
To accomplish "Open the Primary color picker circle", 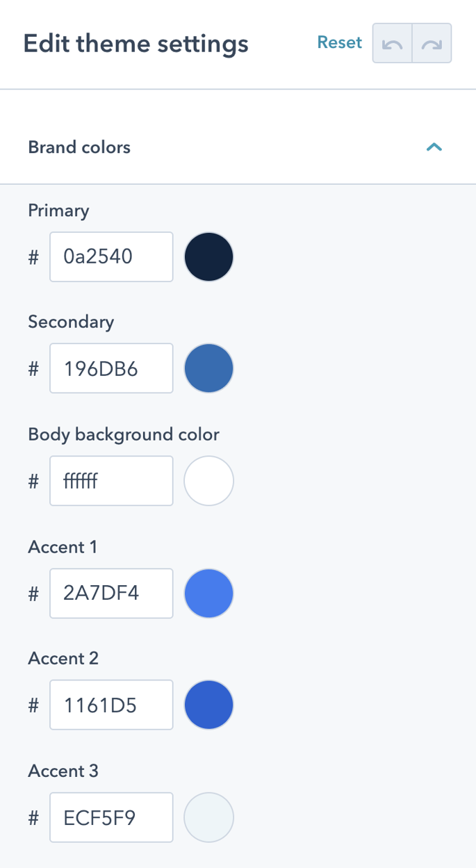I will [x=208, y=256].
